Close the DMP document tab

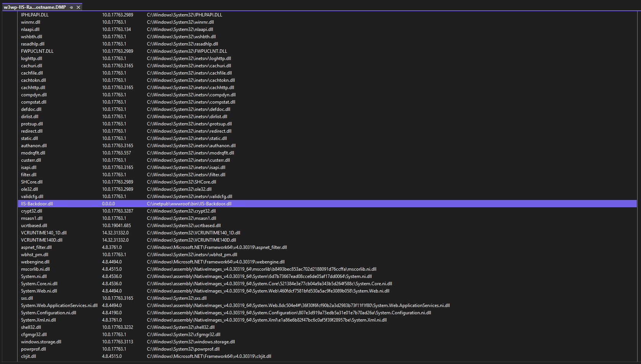coord(78,7)
